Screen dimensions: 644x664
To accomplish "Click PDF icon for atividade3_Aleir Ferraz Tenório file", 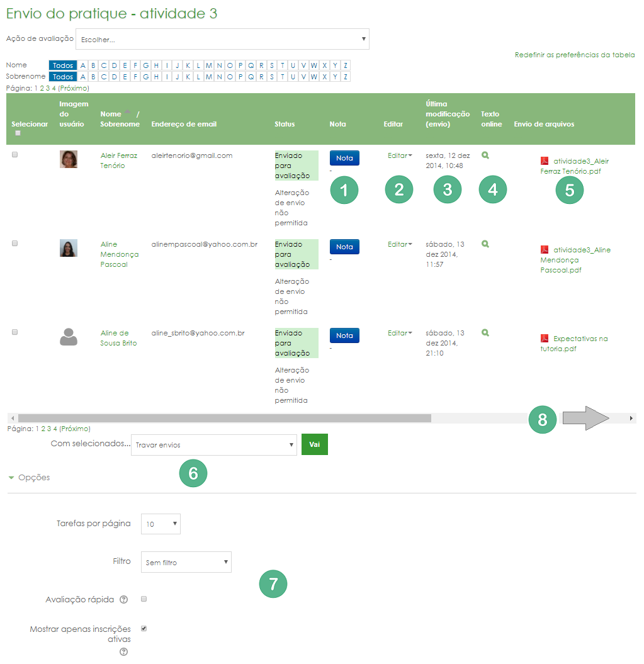I will 545,160.
